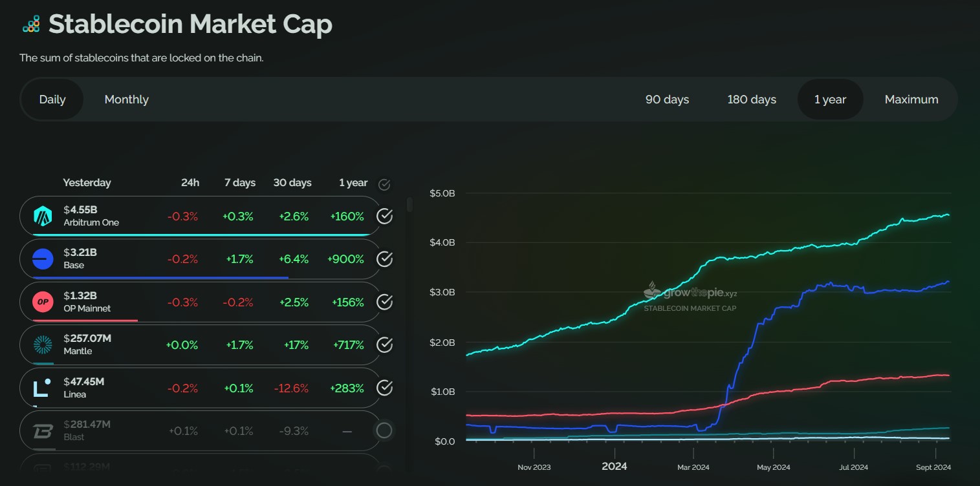Click the 1 year column header
Screen dimensions: 980x486
click(353, 183)
